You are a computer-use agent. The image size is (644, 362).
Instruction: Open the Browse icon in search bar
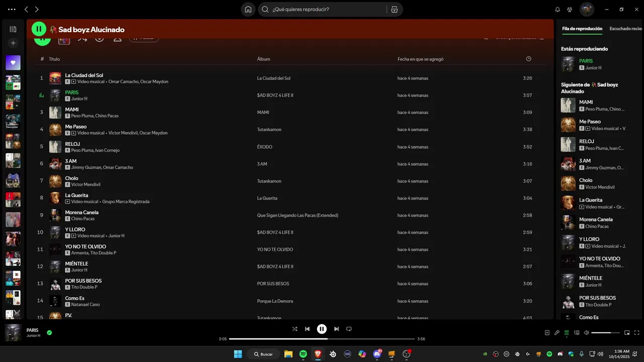tap(394, 9)
